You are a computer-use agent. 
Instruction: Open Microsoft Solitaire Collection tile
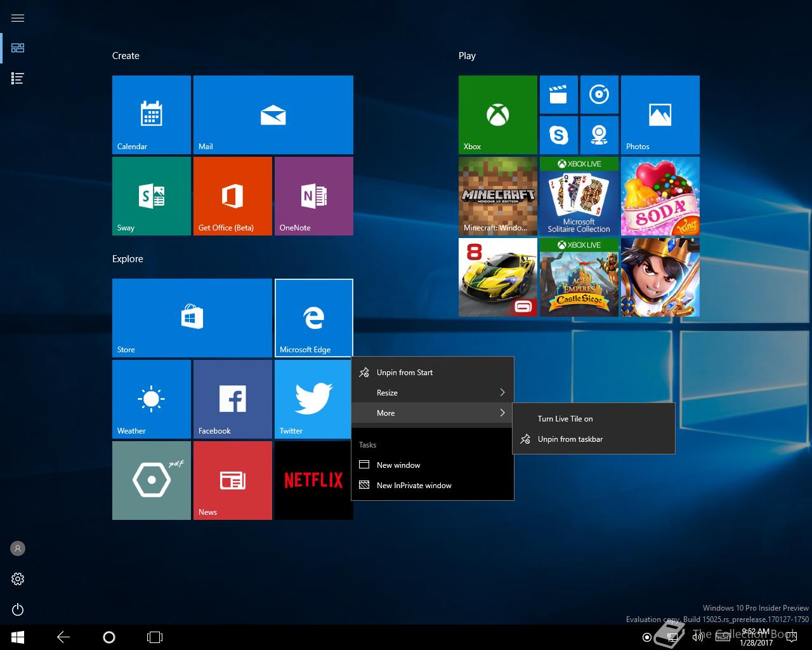pos(579,196)
